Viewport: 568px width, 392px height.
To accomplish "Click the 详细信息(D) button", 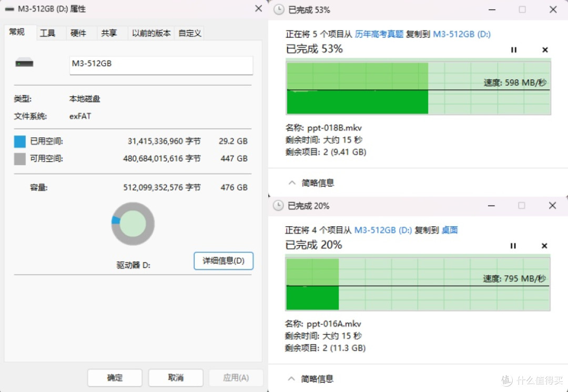I will pyautogui.click(x=224, y=261).
